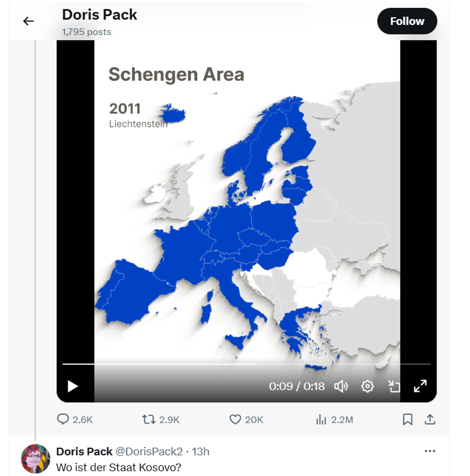This screenshot has width=470, height=476.
Task: Click the back arrow icon
Action: pyautogui.click(x=28, y=21)
